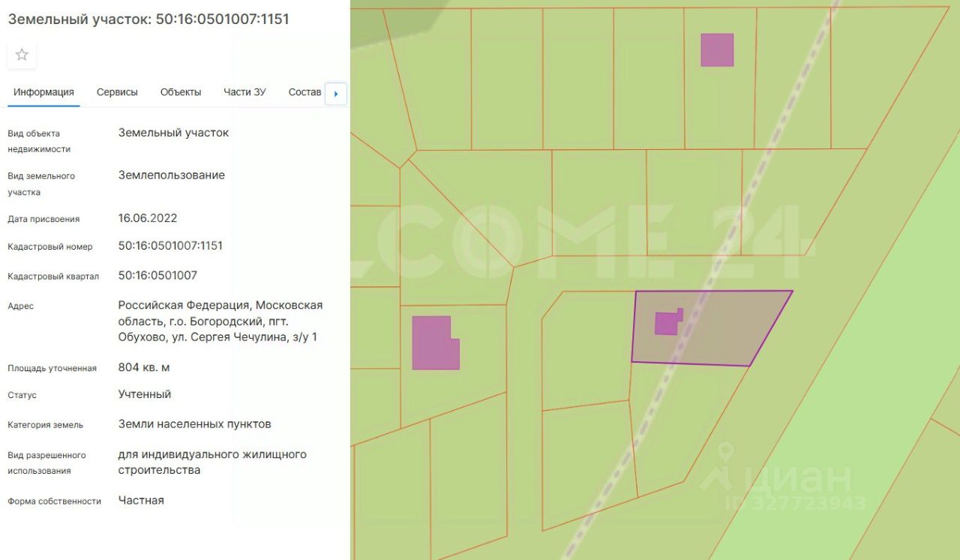Image resolution: width=960 pixels, height=560 pixels.
Task: Select the pink building in the top parcel row
Action: pyautogui.click(x=717, y=49)
